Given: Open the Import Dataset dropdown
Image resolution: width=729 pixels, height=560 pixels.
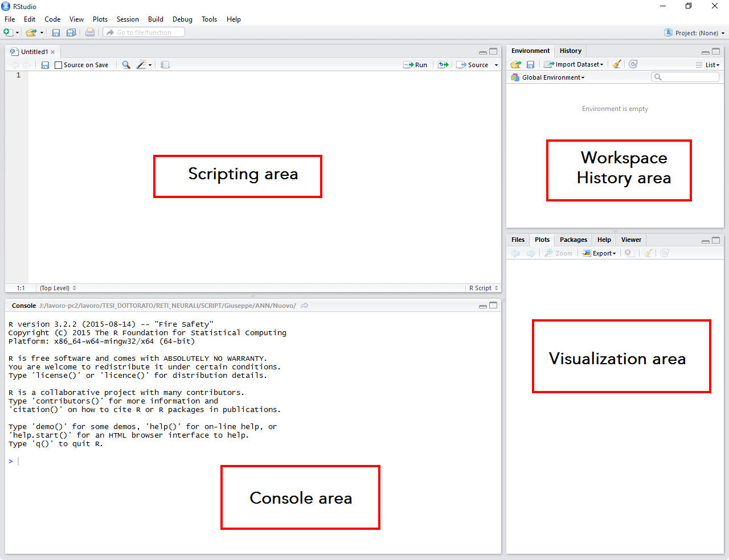Looking at the screenshot, I should (x=574, y=64).
